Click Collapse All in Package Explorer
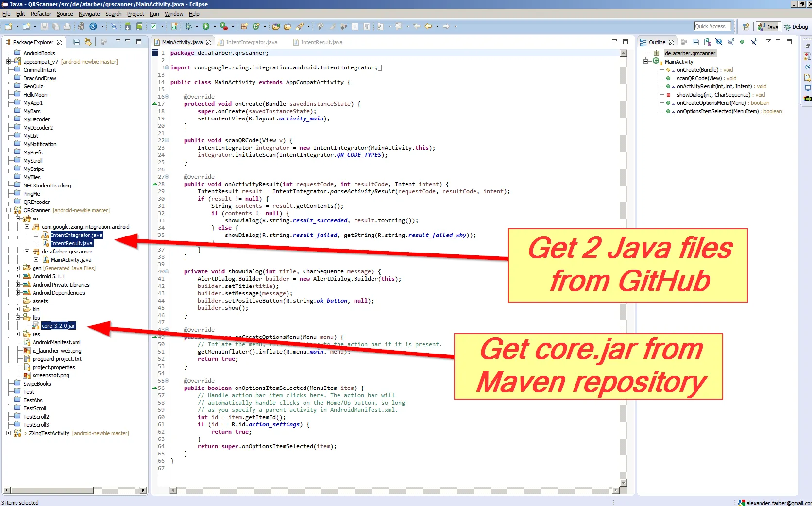Image resolution: width=812 pixels, height=506 pixels. point(76,42)
